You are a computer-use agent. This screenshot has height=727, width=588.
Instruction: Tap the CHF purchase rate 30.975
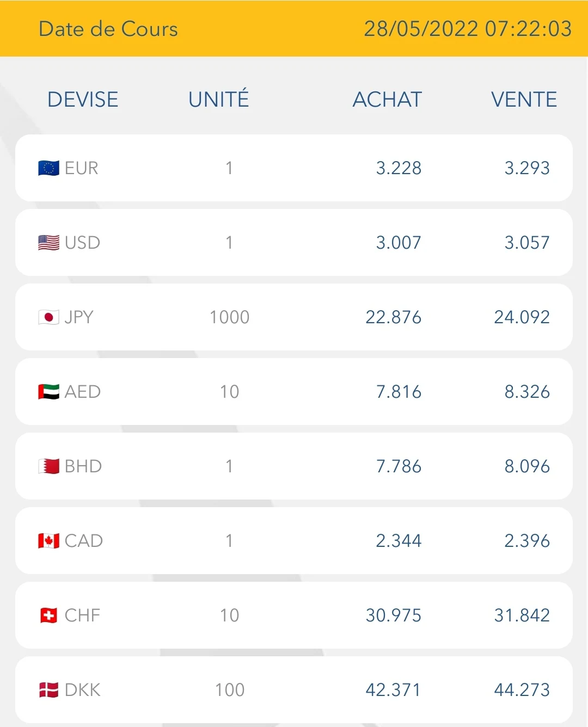click(393, 615)
